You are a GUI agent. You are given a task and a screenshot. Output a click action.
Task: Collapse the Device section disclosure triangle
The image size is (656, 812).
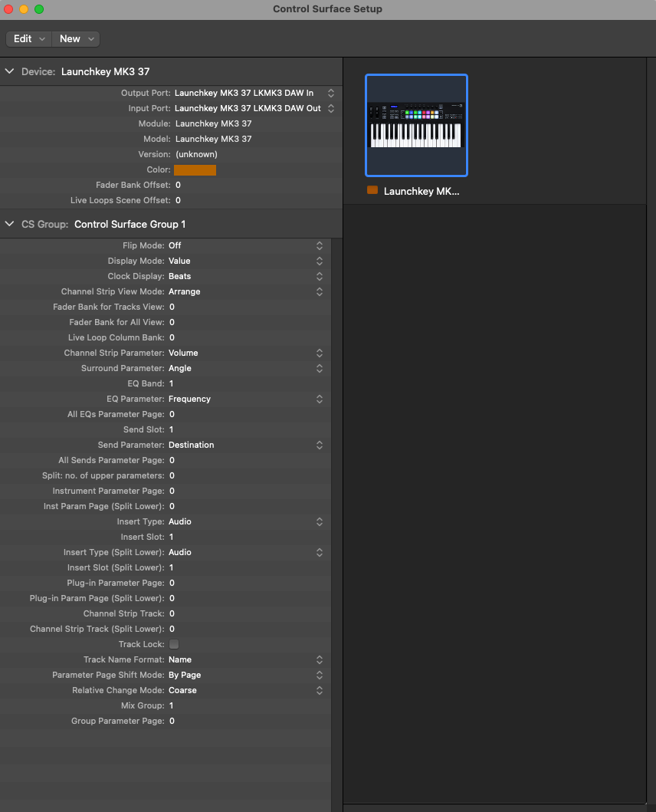9,71
